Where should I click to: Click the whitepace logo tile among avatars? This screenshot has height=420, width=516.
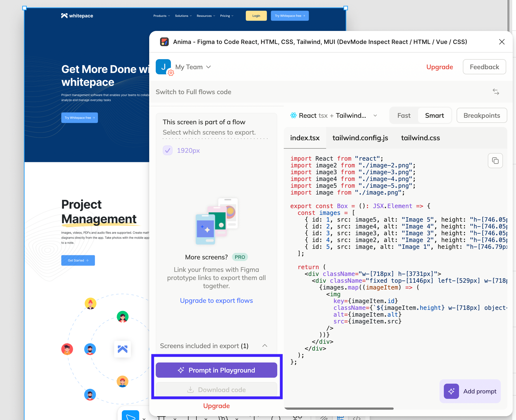point(123,349)
